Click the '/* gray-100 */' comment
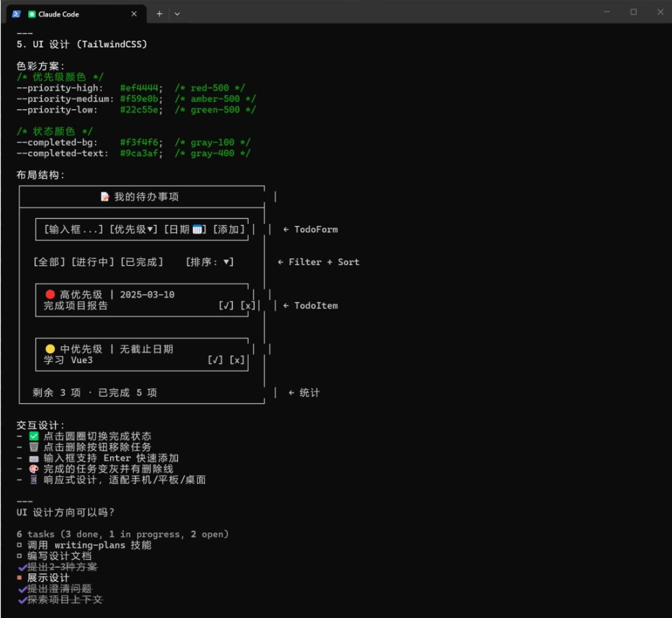672x618 pixels. pyautogui.click(x=212, y=142)
